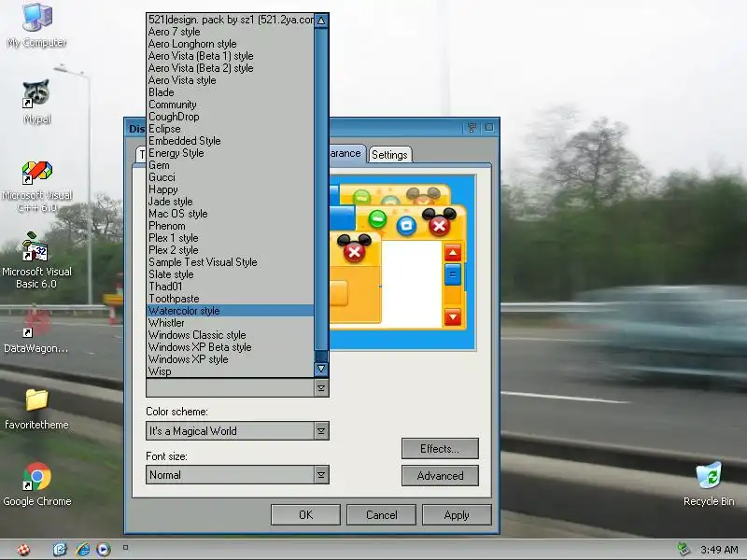Screen dimensions: 747x560
Task: Click the OK button
Action: (305, 515)
